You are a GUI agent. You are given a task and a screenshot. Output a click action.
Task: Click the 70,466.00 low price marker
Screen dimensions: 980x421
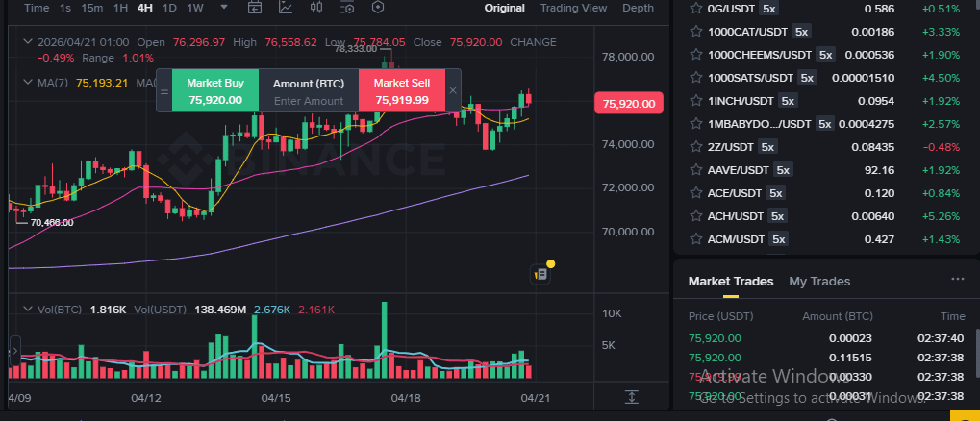pyautogui.click(x=51, y=222)
